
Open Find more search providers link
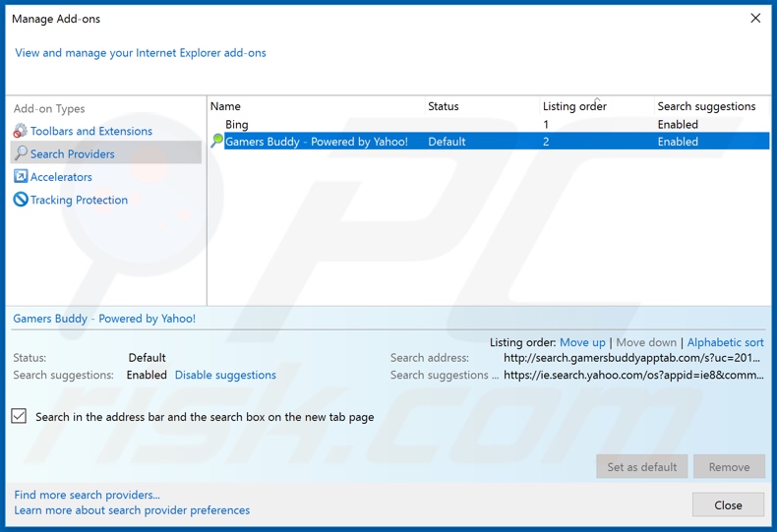87,495
